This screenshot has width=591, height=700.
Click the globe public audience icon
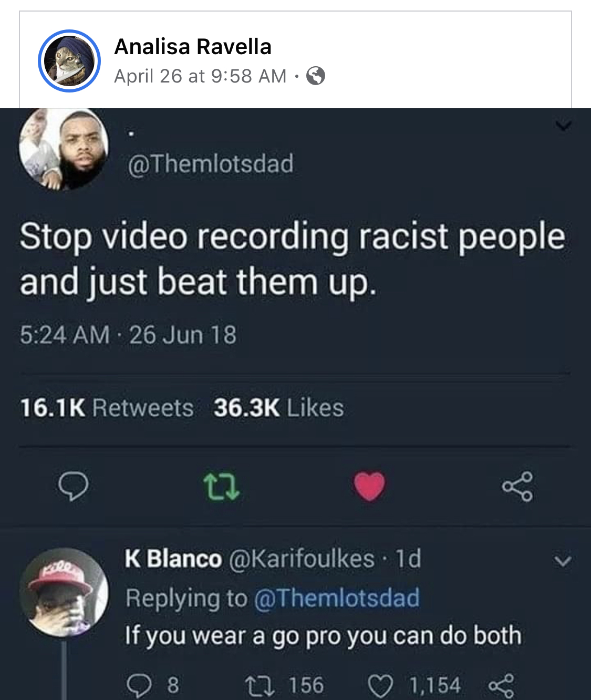[316, 76]
